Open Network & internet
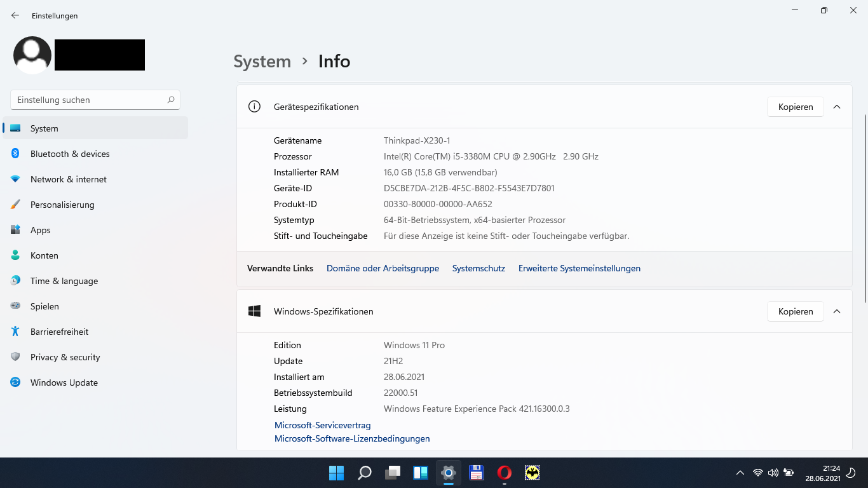 (x=95, y=179)
